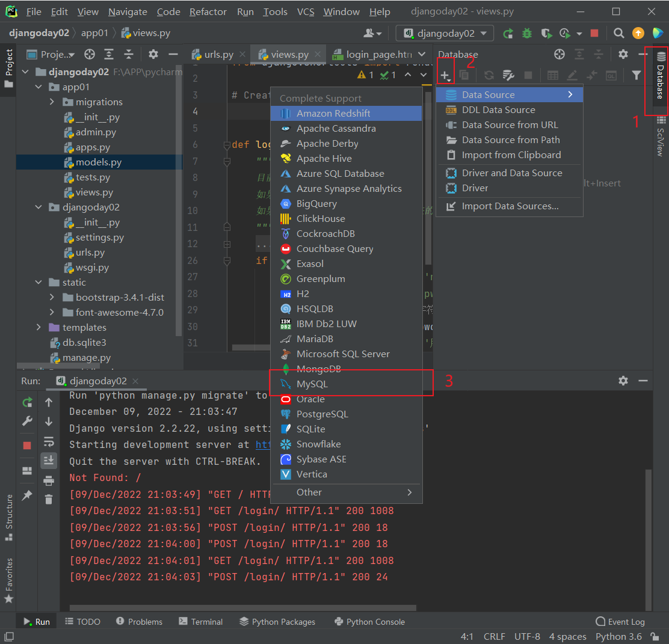Click the Database filter funnel icon

coord(636,75)
